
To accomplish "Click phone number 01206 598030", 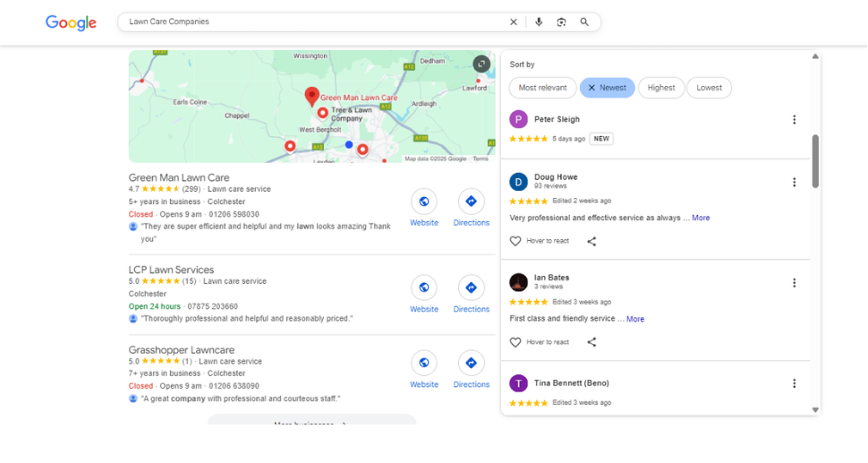I will [234, 214].
